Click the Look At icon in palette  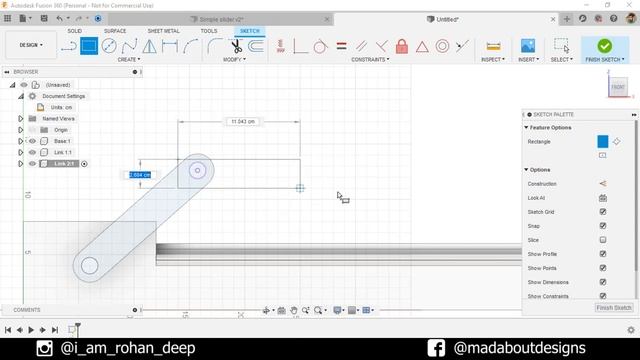coord(603,198)
